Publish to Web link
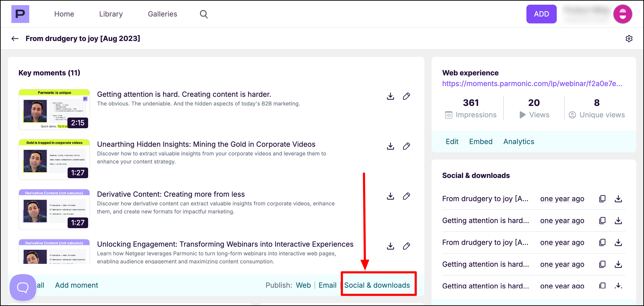The width and height of the screenshot is (644, 306). point(303,285)
